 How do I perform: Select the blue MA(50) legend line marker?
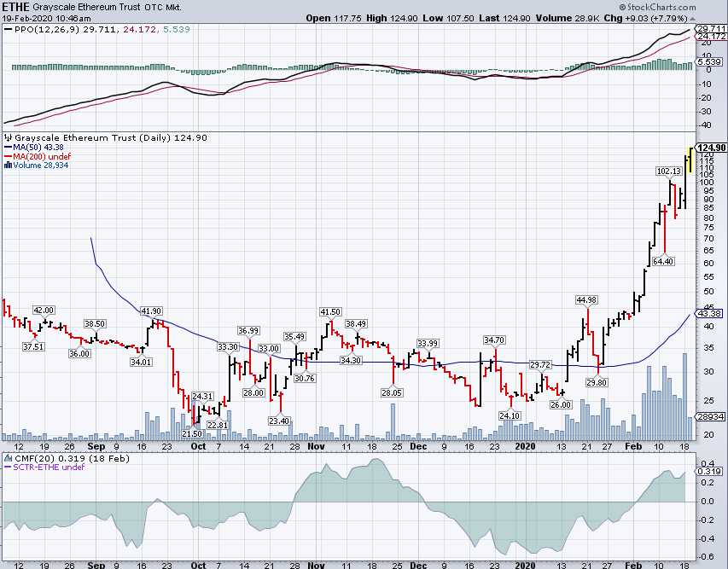8,147
